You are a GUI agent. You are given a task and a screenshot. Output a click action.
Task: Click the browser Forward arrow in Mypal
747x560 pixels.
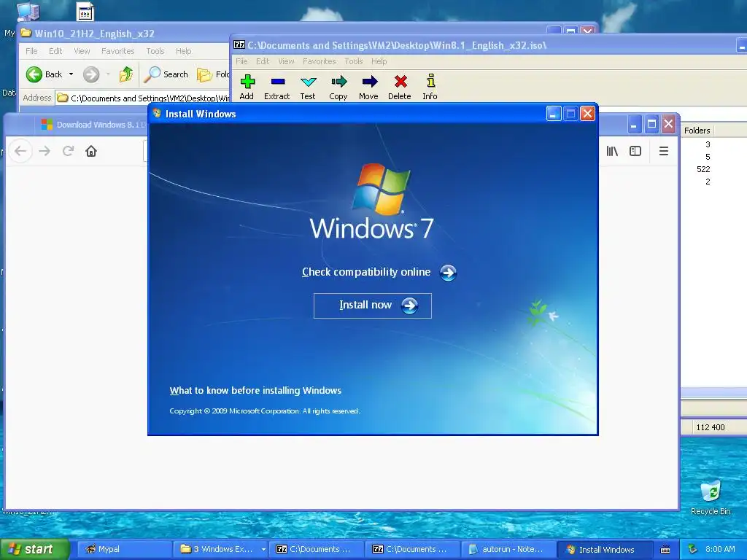44,152
